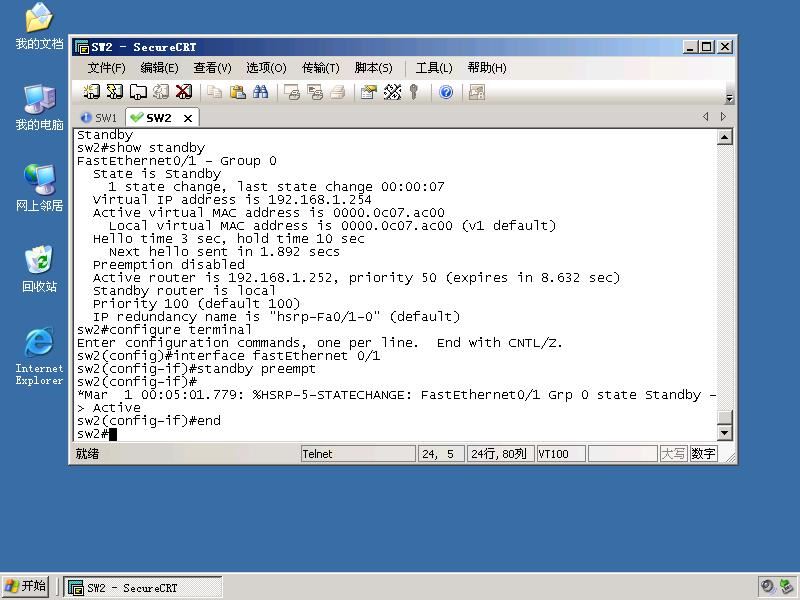Click the terminal scrollbar up arrow

(724, 137)
